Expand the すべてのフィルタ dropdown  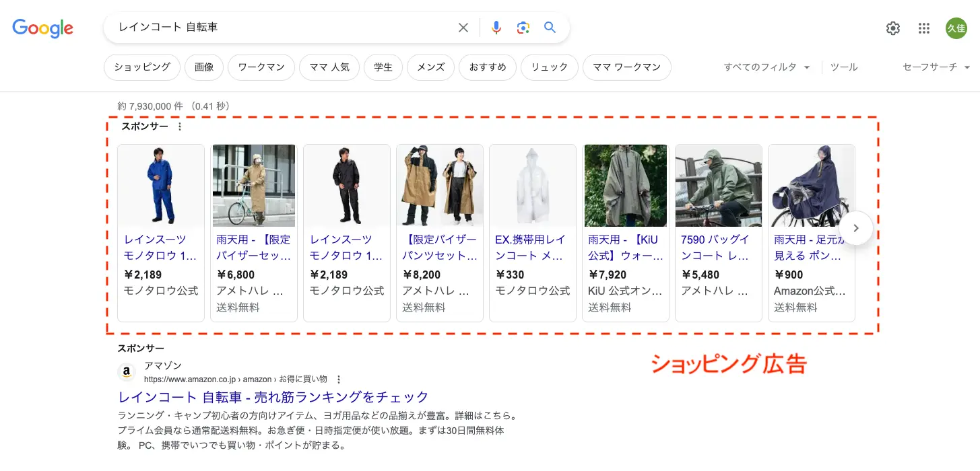tap(767, 67)
